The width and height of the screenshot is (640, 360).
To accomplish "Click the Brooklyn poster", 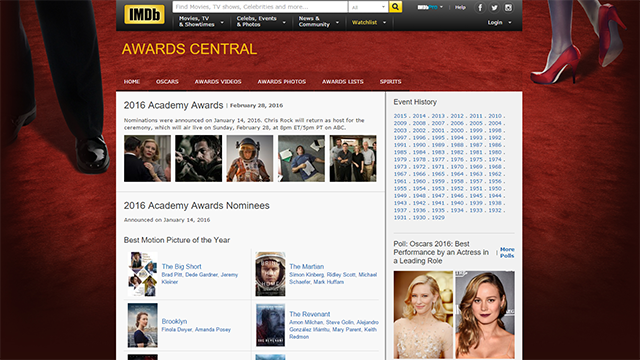I will (x=142, y=325).
